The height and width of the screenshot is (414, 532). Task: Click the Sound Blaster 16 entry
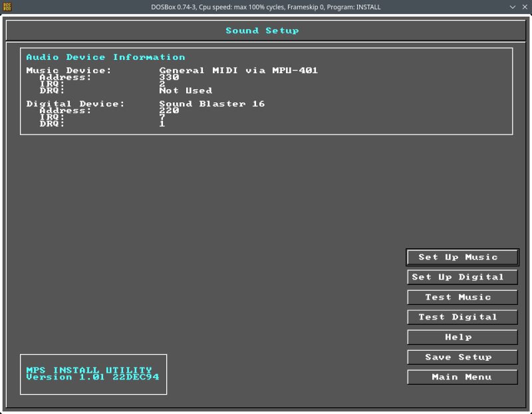pos(211,104)
